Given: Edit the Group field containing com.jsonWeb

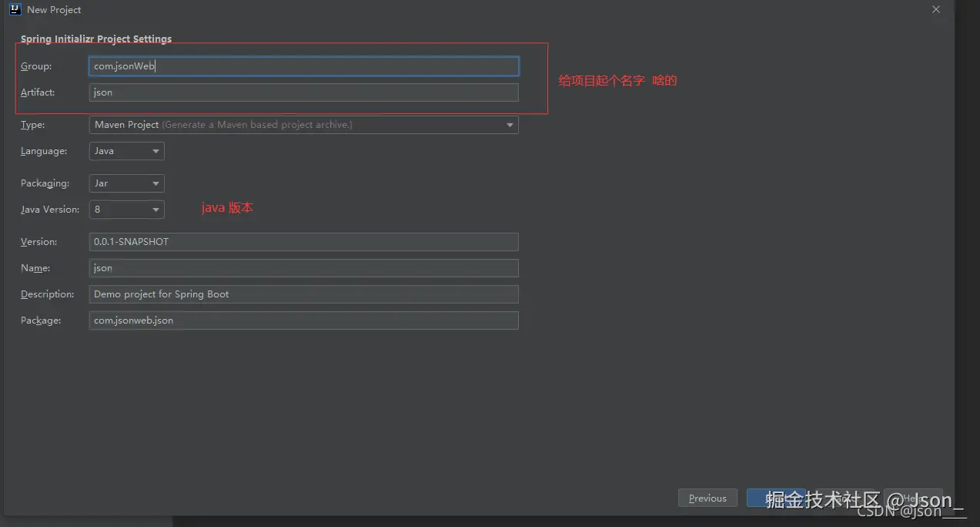Looking at the screenshot, I should pos(304,66).
